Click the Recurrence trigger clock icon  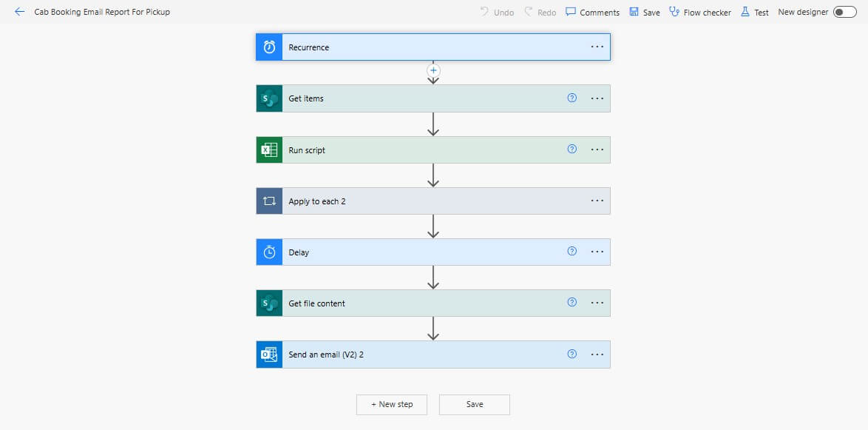[x=268, y=46]
